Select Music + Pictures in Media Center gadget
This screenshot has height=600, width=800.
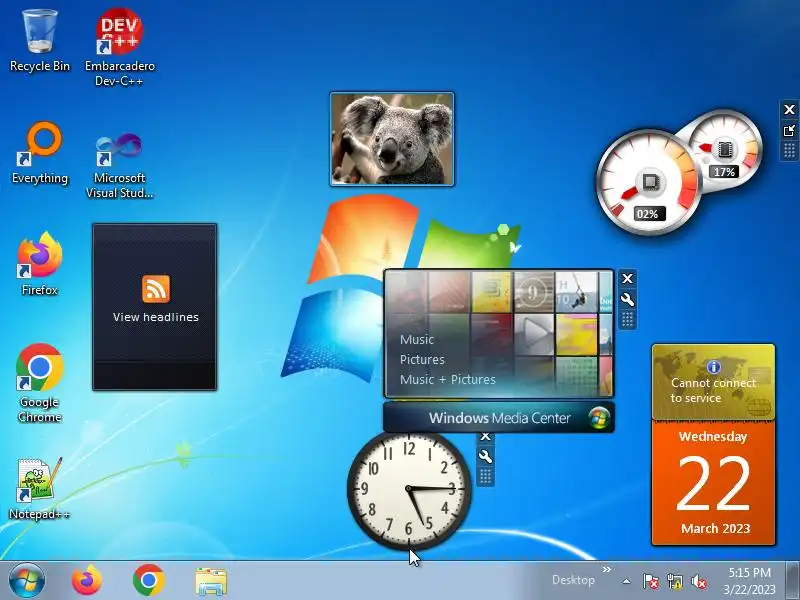point(447,380)
